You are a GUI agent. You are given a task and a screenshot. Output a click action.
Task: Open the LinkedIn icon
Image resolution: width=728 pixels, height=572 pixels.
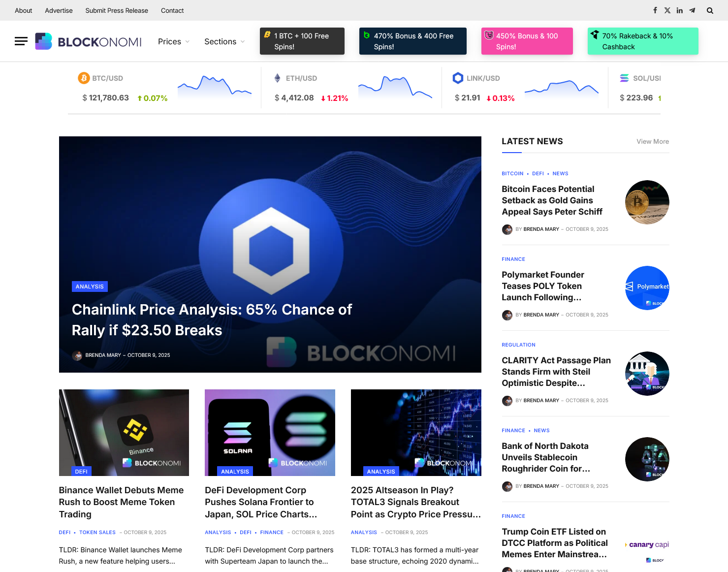point(680,10)
